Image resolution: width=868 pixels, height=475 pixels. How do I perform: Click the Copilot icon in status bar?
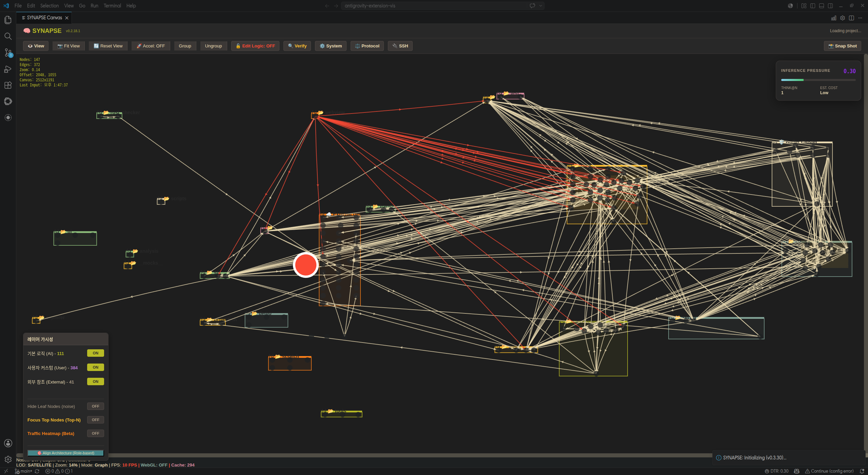pos(797,471)
